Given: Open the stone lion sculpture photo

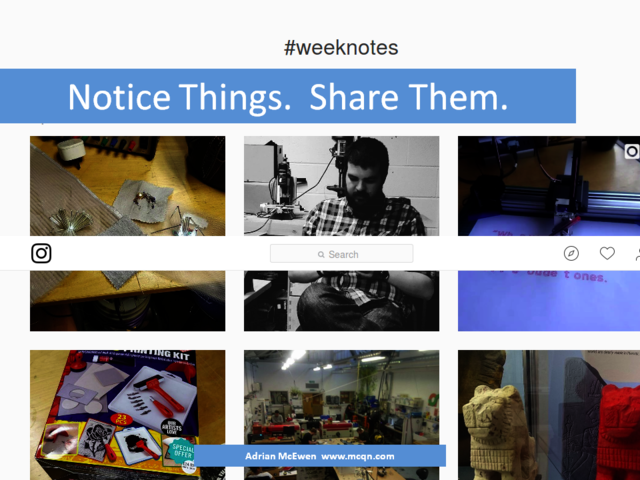Looking at the screenshot, I should point(549,415).
